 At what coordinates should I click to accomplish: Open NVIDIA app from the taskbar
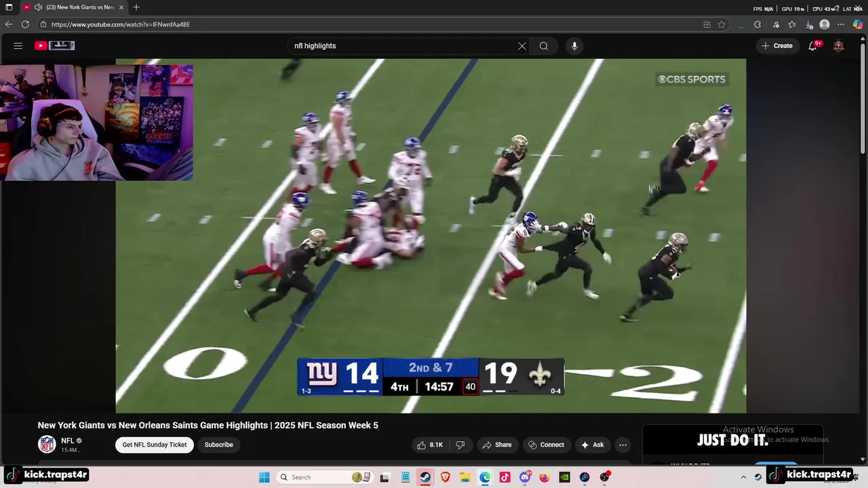(564, 477)
